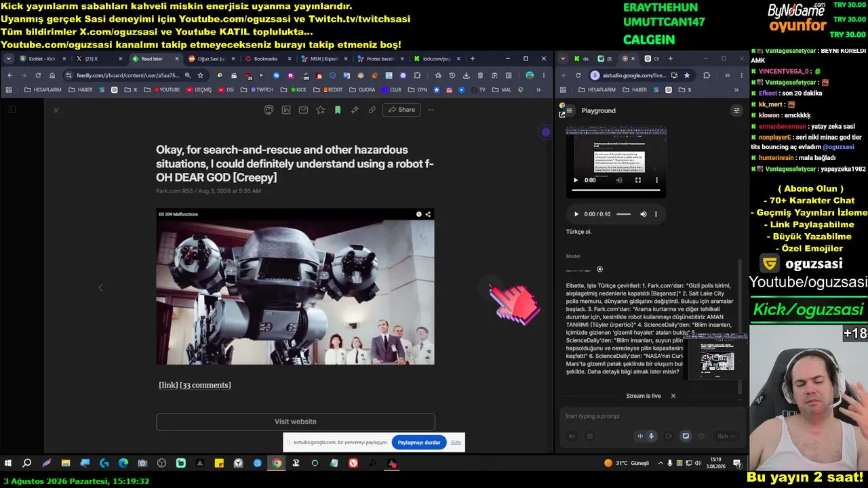The width and height of the screenshot is (868, 488).
Task: Toggle the microphone in the prompt bar
Action: pos(652,436)
